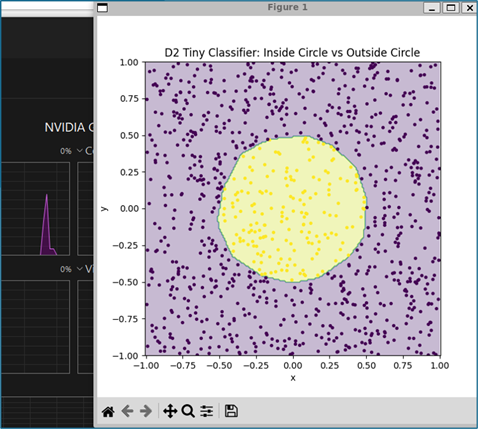Go back to the previous plot view
Image resolution: width=478 pixels, height=429 pixels.
127,411
